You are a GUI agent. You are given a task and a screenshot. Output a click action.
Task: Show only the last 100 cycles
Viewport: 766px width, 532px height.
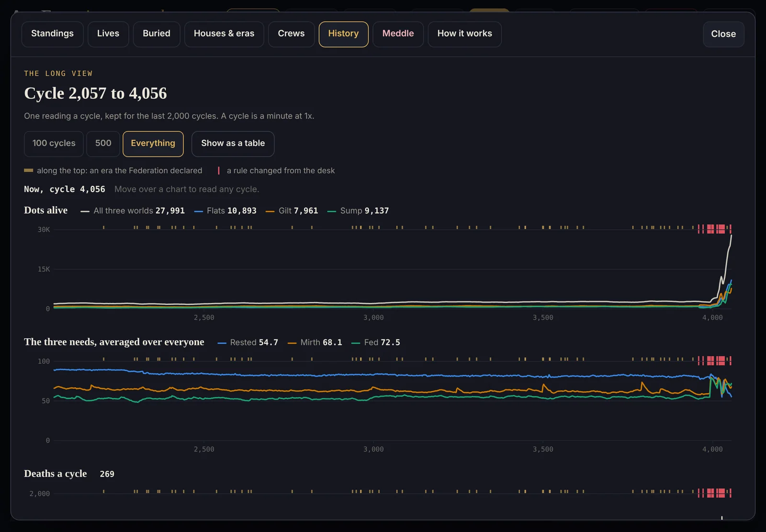pos(54,144)
